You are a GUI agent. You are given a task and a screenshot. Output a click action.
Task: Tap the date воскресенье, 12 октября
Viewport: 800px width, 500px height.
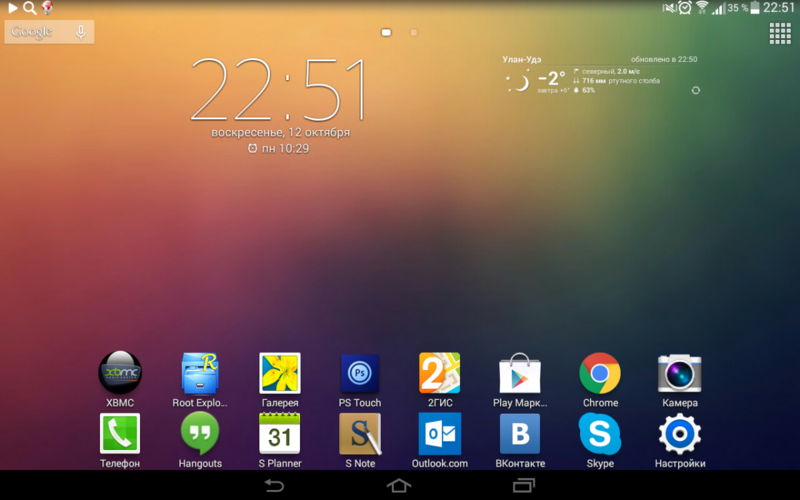281,132
